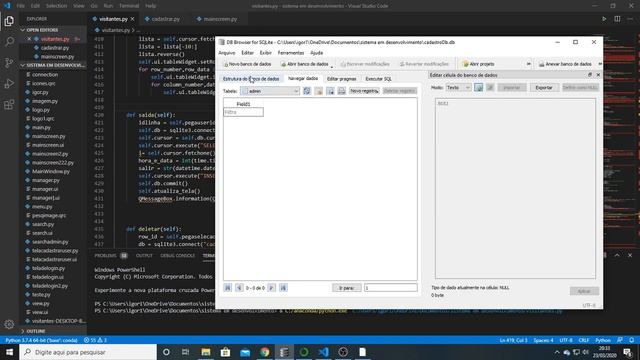Viewport: 640px width, 360px height.
Task: Switch to cadastrar.py editor tab in VS Code
Action: click(x=165, y=19)
